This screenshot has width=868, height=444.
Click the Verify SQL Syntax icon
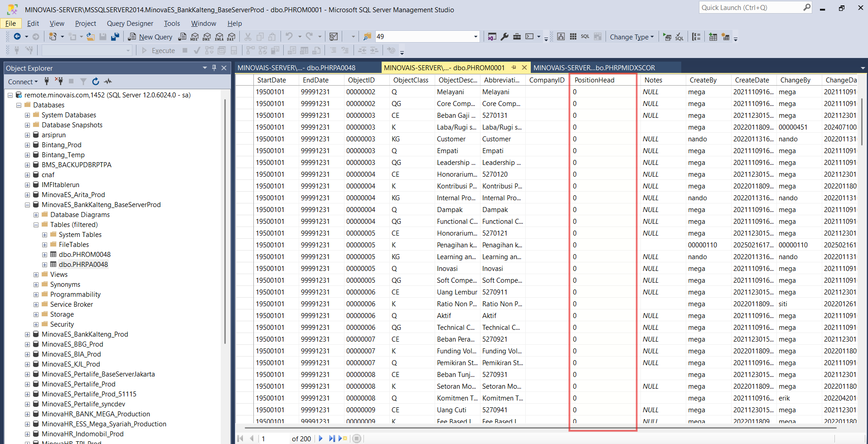(679, 37)
